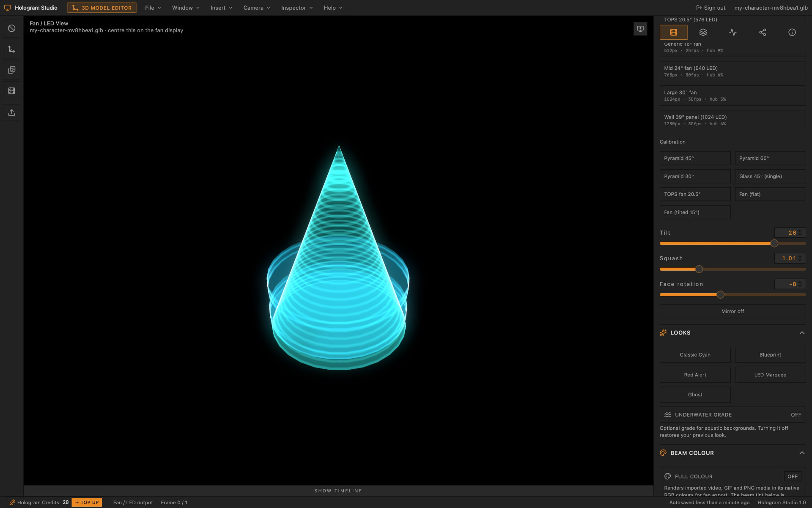Screen dimensions: 812x508
Task: Collapse the LOOKS section chevron
Action: [x=802, y=333]
